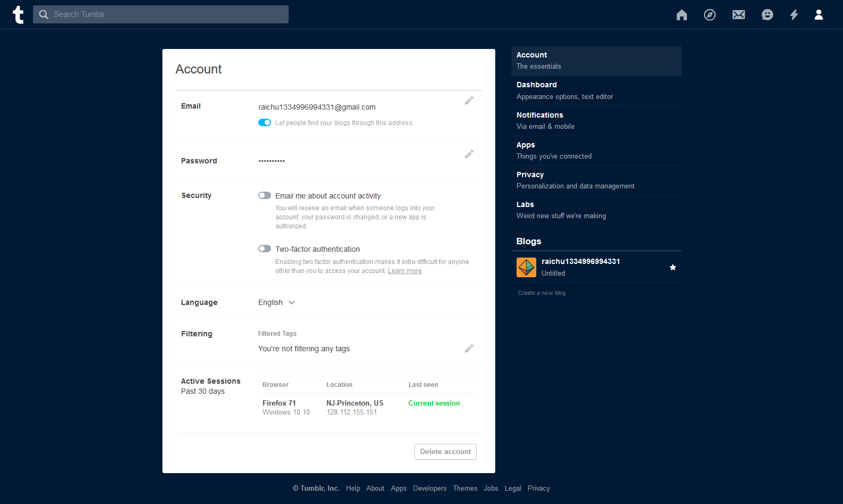Click the search magnifier icon

point(44,14)
